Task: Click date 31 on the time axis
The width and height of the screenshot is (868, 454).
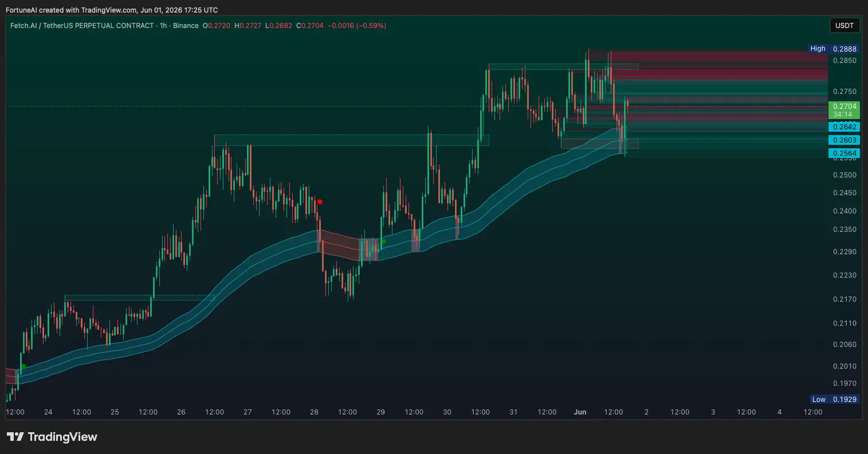Action: click(x=513, y=412)
